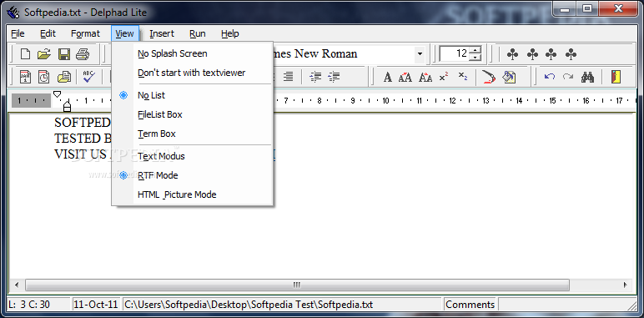
Task: Click the scroll left arrow
Action: click(x=17, y=285)
